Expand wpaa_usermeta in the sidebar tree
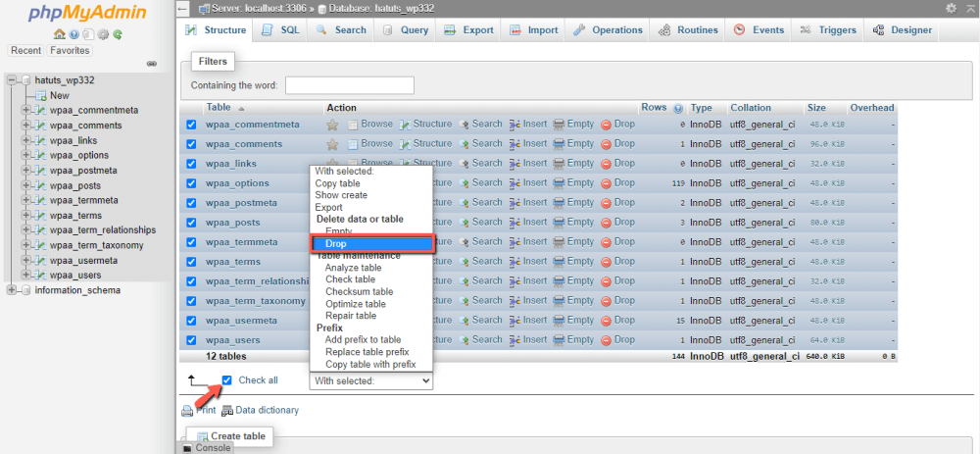 coord(25,260)
